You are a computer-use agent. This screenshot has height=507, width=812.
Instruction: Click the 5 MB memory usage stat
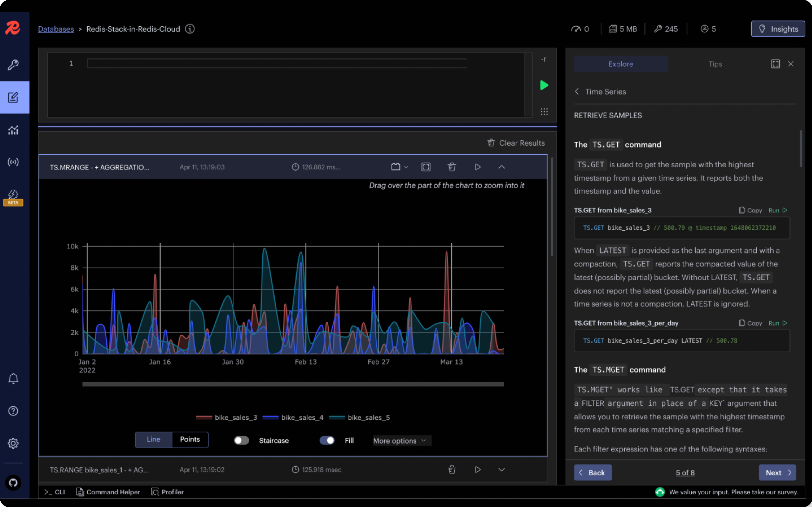(623, 29)
